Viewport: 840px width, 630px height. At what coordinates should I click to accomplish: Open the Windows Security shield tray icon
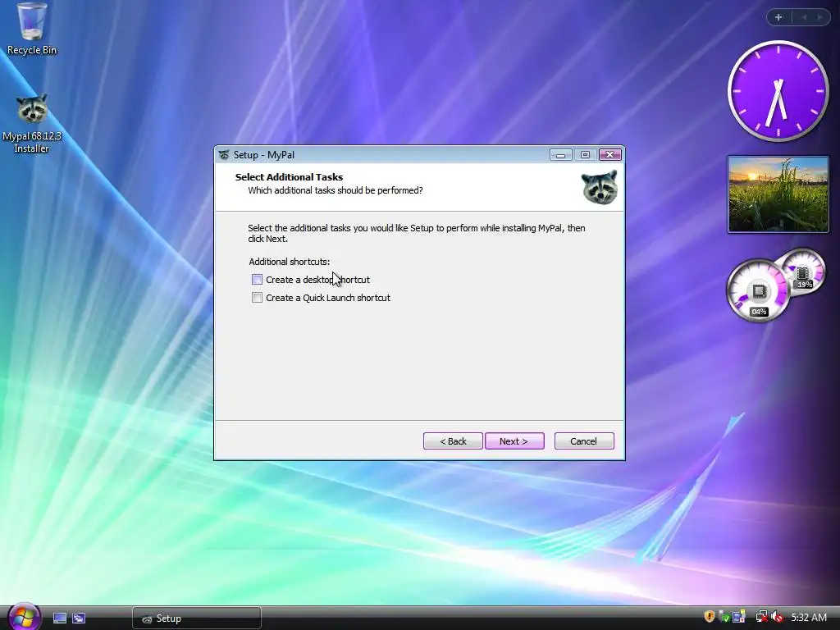[709, 617]
